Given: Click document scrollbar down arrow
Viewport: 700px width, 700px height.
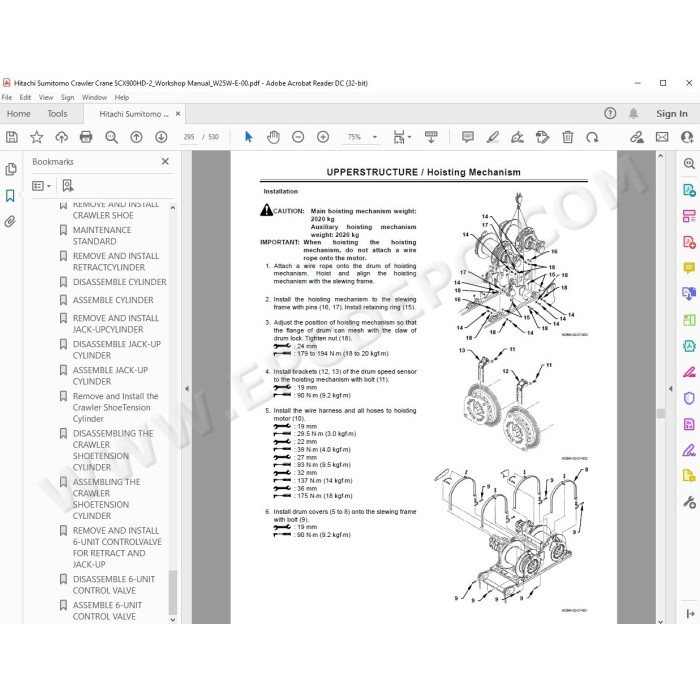Looking at the screenshot, I should tap(661, 620).
